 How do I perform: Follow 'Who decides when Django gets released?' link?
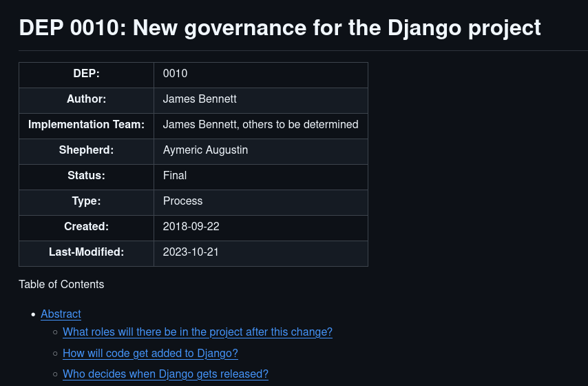tap(165, 374)
